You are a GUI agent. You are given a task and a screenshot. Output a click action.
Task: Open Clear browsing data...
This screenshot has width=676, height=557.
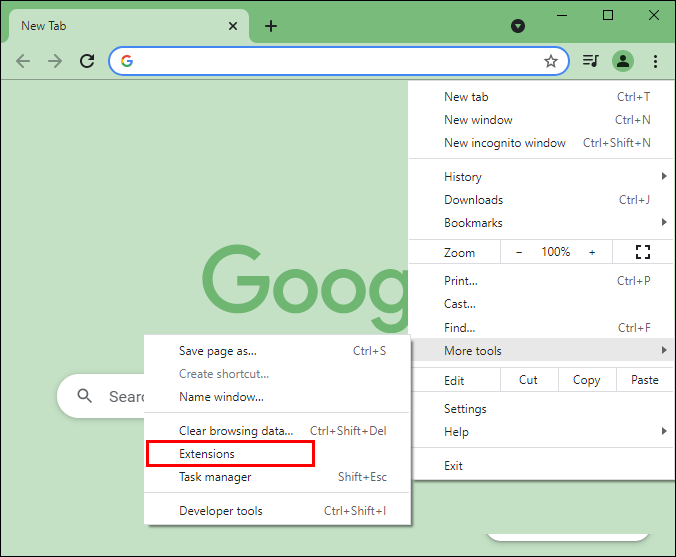[277, 431]
